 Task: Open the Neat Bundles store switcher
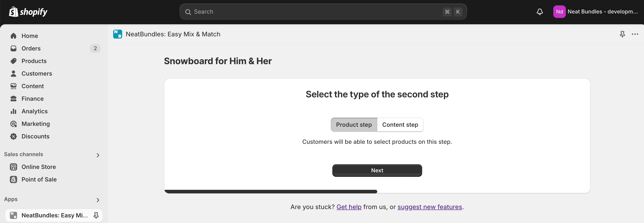[596, 12]
